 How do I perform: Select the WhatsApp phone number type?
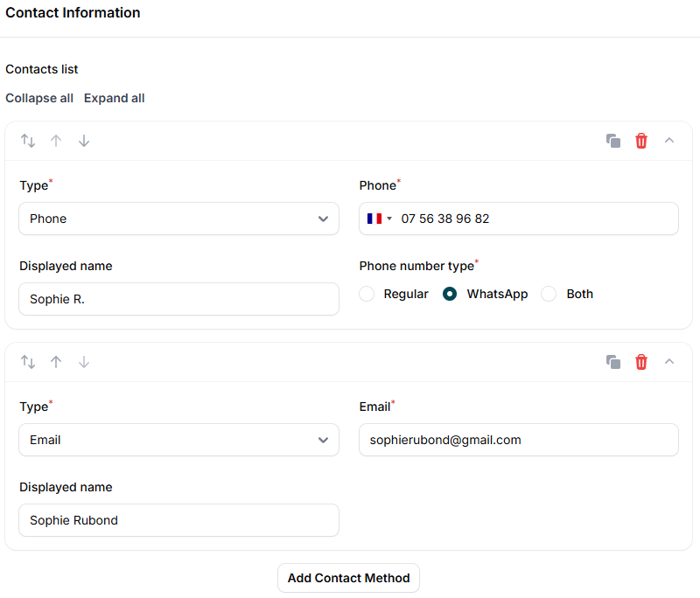tap(450, 295)
